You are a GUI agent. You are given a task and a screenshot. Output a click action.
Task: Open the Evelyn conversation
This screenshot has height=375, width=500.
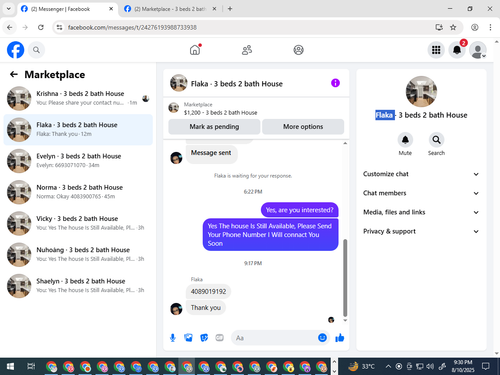tap(78, 161)
